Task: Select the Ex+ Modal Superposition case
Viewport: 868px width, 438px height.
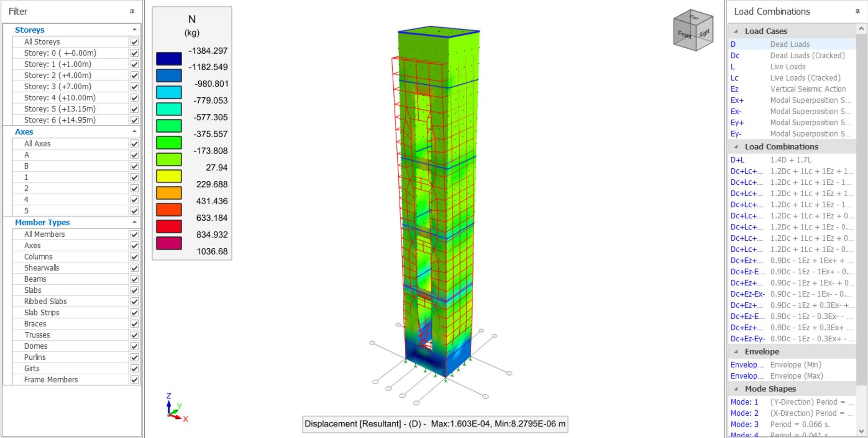Action: pyautogui.click(x=792, y=100)
